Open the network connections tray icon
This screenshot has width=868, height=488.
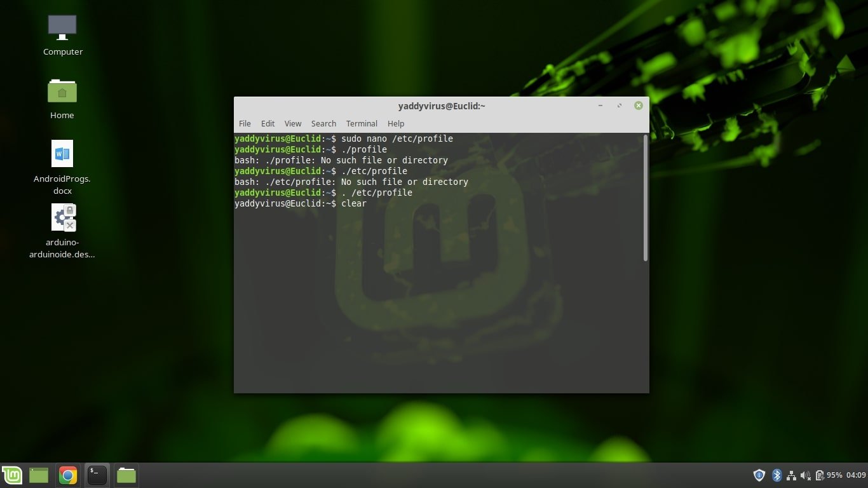[791, 475]
